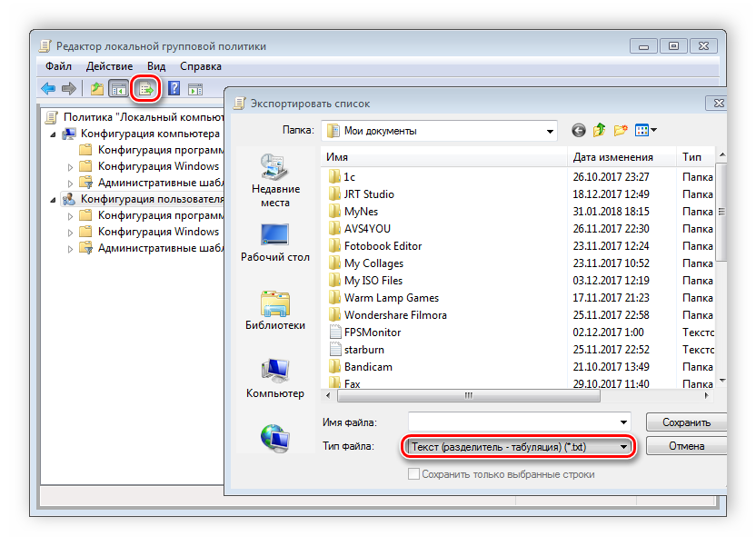Click the dialog's go back navigation icon
This screenshot has height=546, width=756.
click(579, 131)
